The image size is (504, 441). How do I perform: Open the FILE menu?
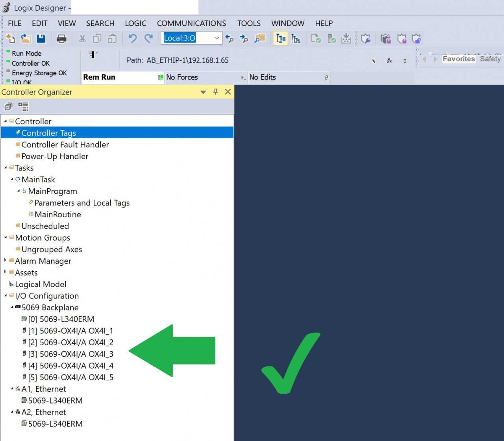pos(15,23)
